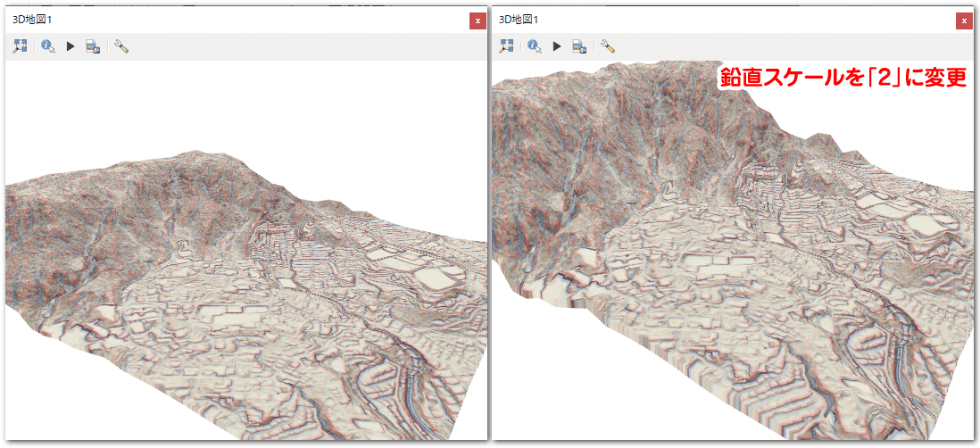Image resolution: width=980 pixels, height=448 pixels.
Task: Select Identify tool in right 3D map window
Action: 535,46
